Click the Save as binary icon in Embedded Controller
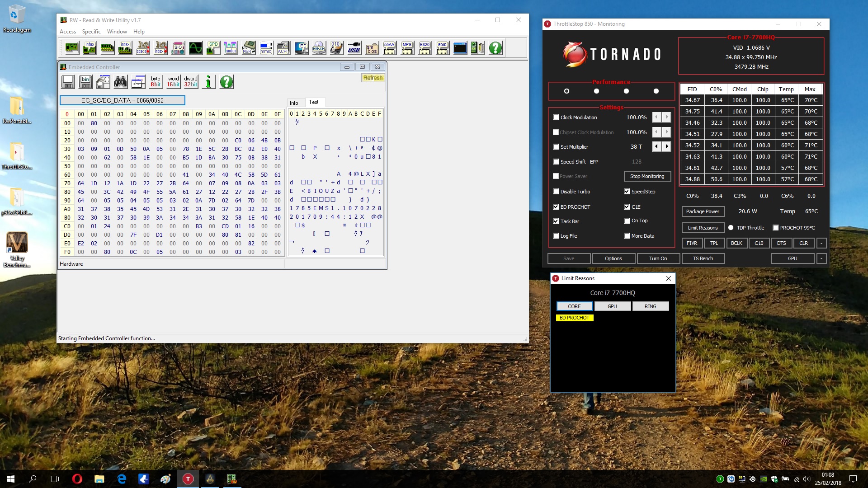This screenshot has height=488, width=868. pyautogui.click(x=85, y=82)
